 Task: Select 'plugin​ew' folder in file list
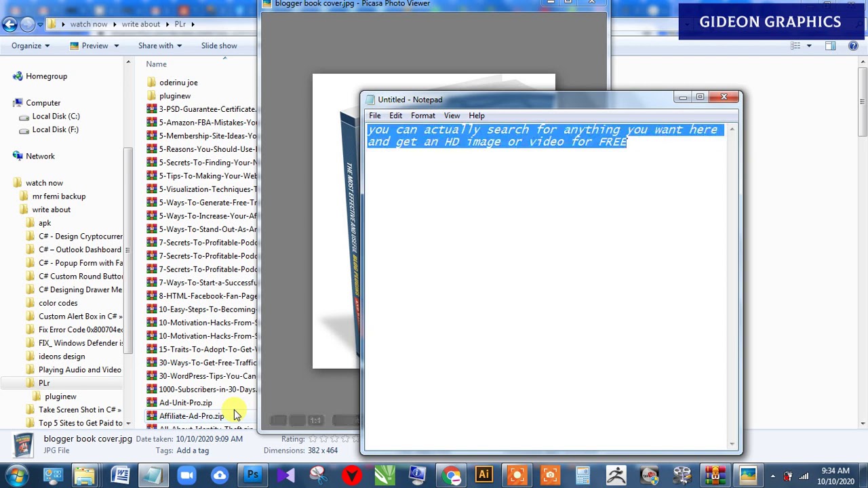pyautogui.click(x=174, y=96)
